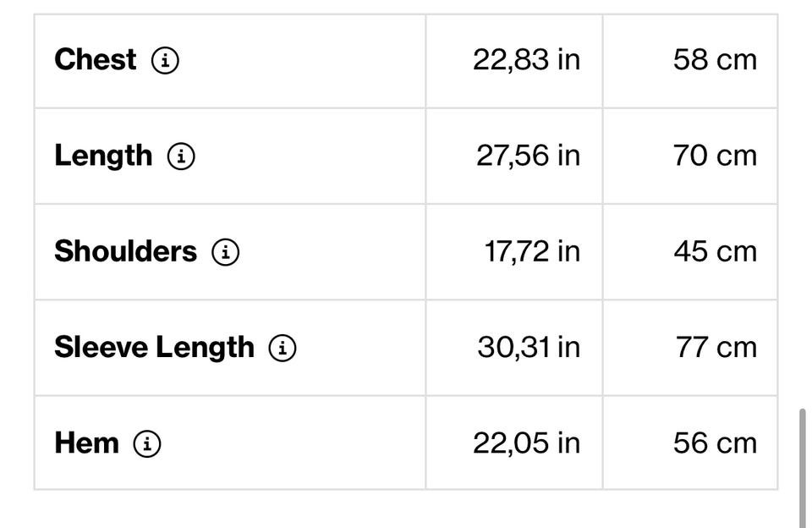Viewport: 812px width, 528px height.
Task: Select the 70 cm length value
Action: [x=716, y=156]
